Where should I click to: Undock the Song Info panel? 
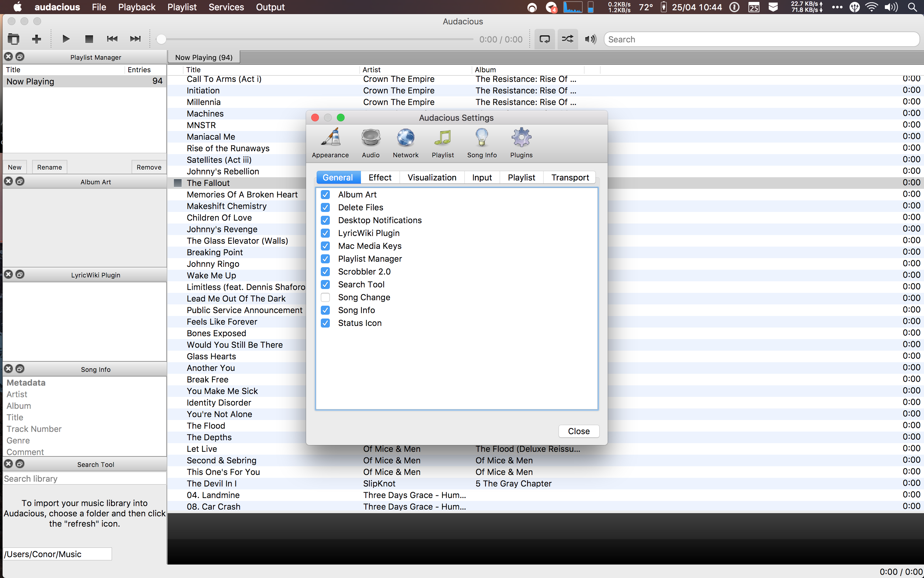[x=20, y=369]
